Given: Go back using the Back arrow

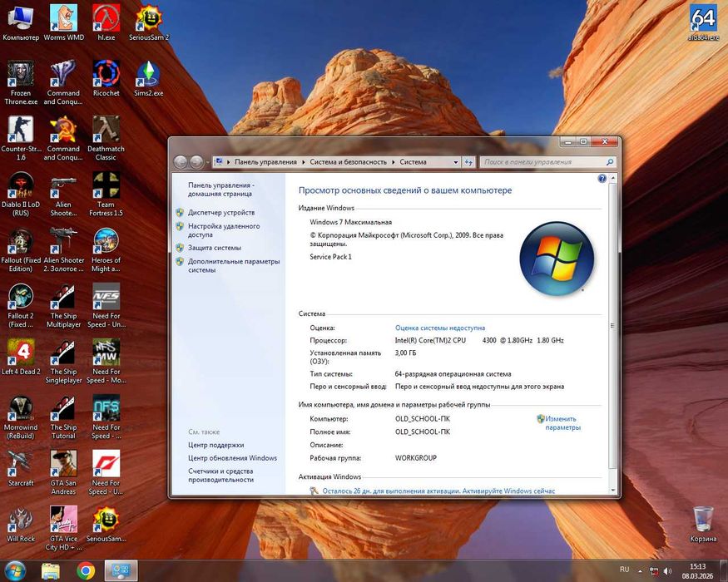Looking at the screenshot, I should point(181,162).
